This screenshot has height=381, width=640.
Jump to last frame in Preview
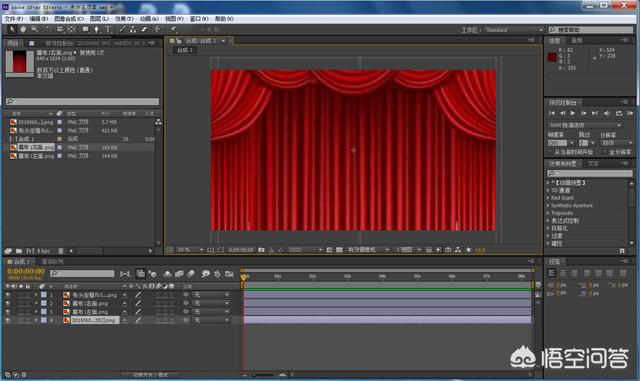tap(595, 113)
